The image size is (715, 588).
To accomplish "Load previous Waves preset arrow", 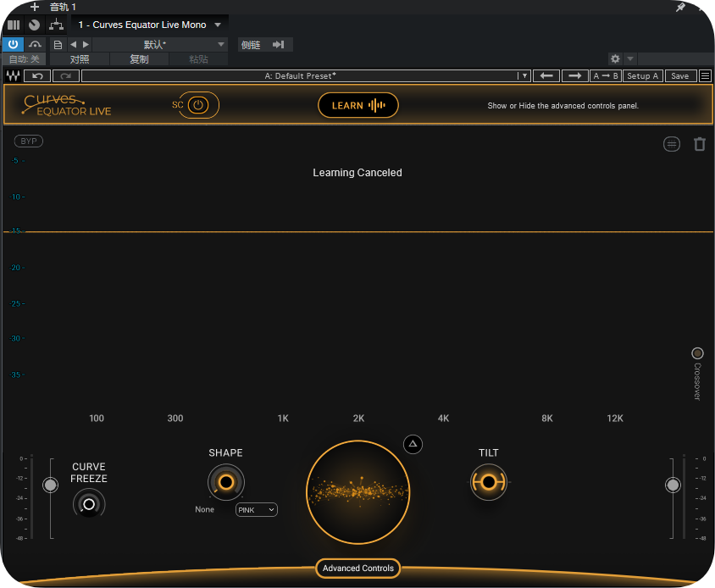I will [x=546, y=76].
